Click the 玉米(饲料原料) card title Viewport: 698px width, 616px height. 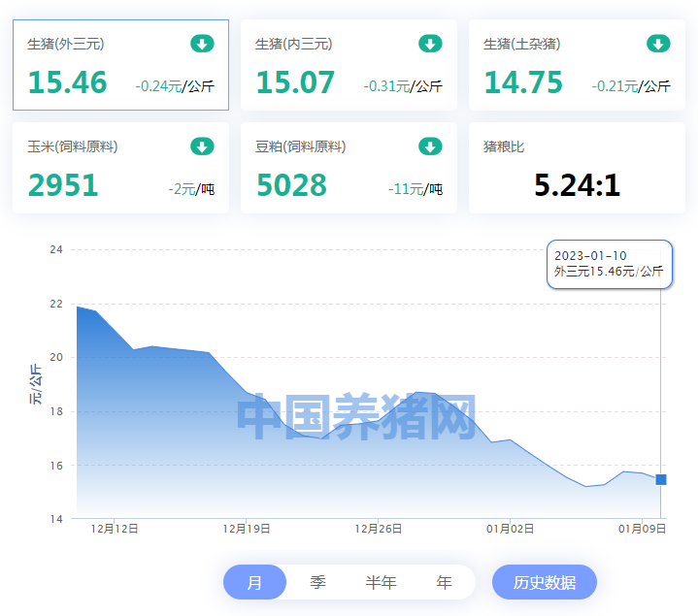tap(73, 146)
